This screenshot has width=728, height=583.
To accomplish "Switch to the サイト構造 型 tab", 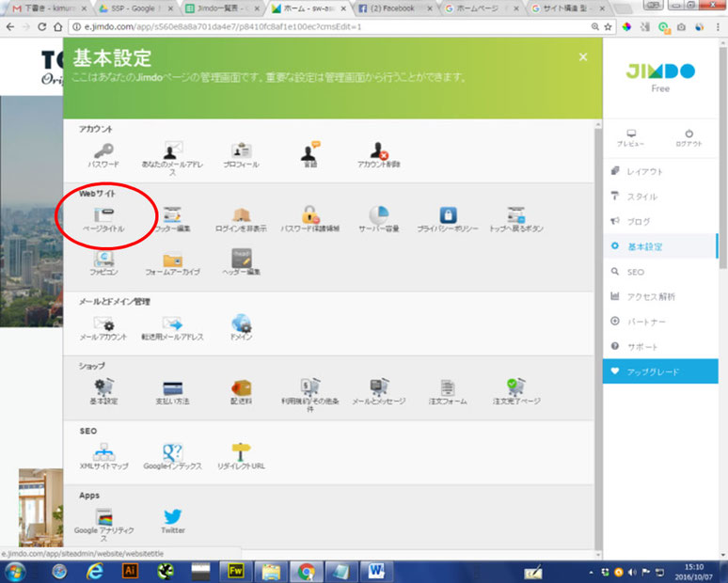I will point(567,8).
